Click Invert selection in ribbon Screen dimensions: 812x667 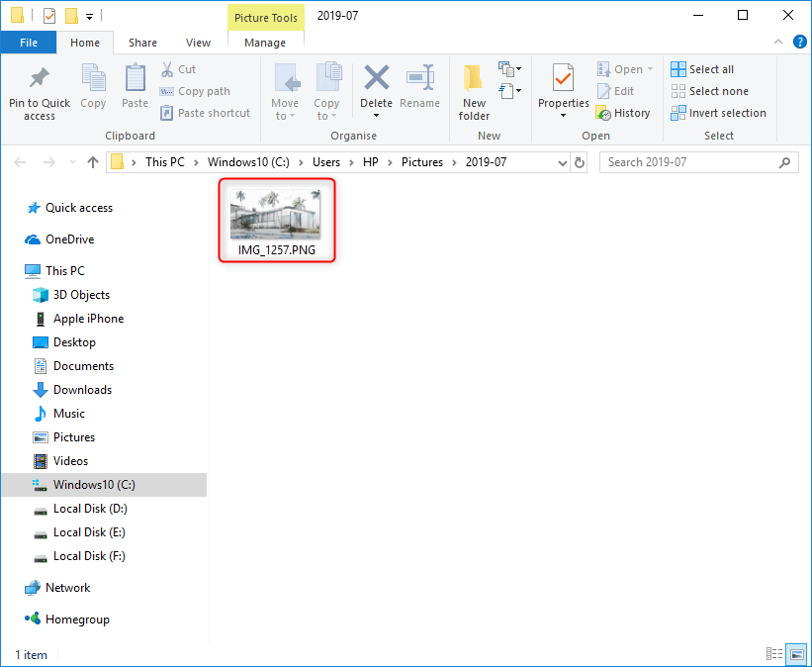(x=718, y=113)
